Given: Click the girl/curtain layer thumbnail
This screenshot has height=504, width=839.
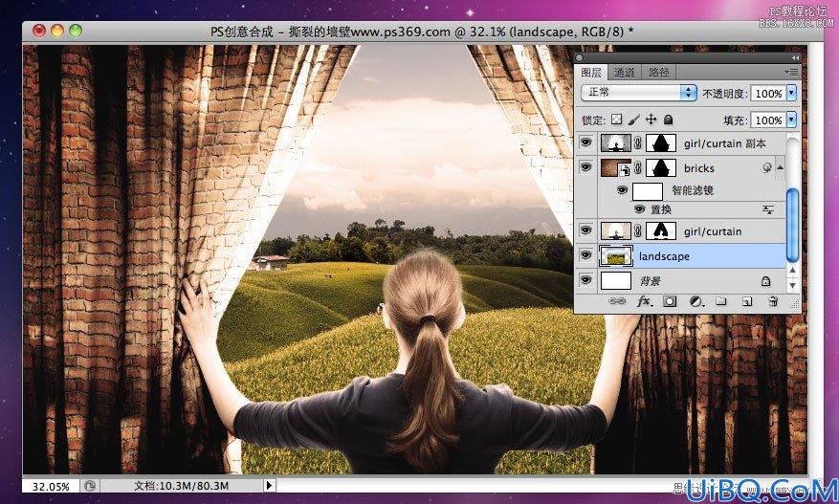Looking at the screenshot, I should point(616,231).
